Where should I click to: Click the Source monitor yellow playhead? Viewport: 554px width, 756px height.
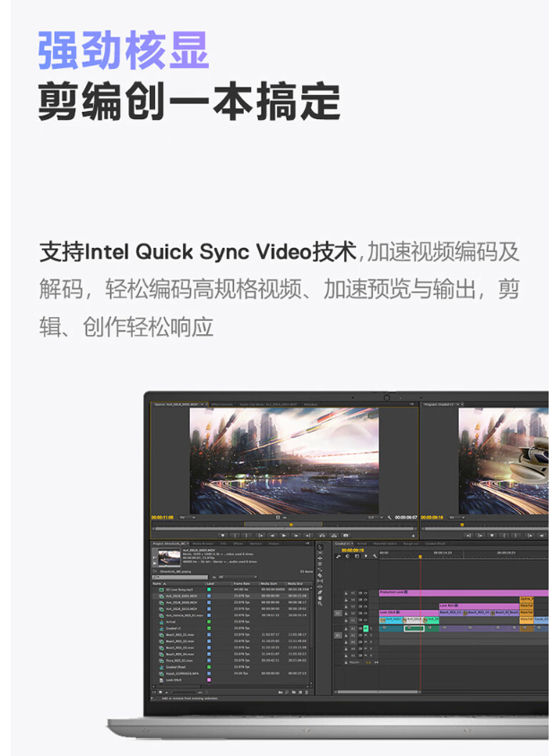[291, 525]
